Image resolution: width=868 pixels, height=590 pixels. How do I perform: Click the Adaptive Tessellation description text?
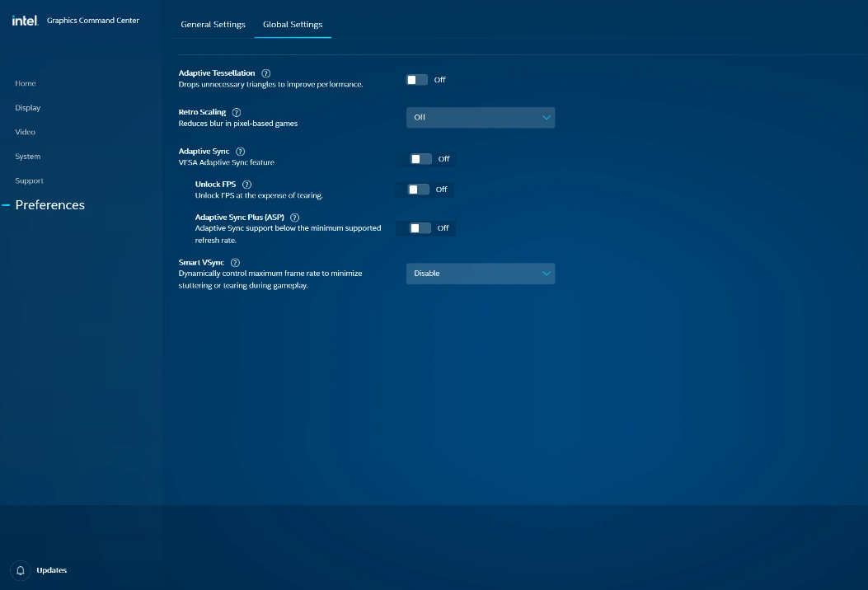270,85
